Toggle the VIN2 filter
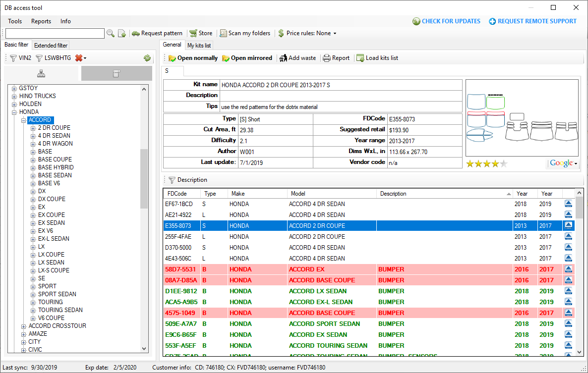This screenshot has height=373, width=588. click(x=21, y=58)
